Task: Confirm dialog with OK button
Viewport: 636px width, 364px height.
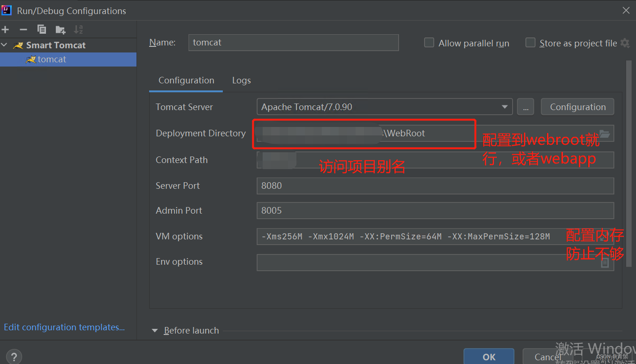Action: coord(489,357)
